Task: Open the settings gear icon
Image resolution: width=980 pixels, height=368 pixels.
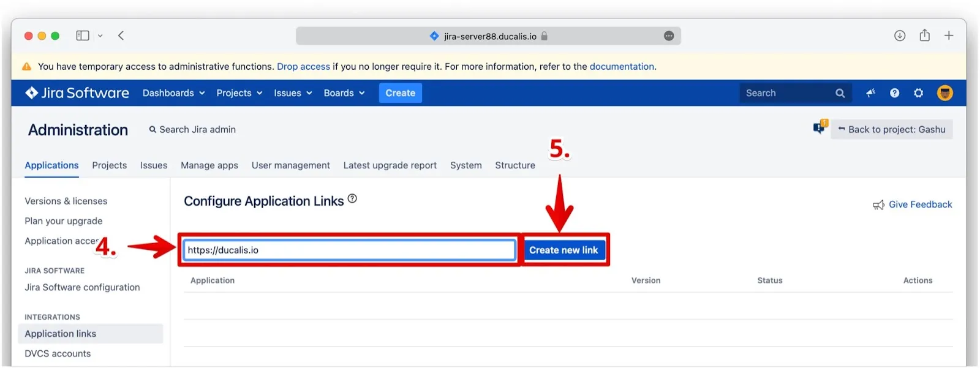Action: pos(918,93)
